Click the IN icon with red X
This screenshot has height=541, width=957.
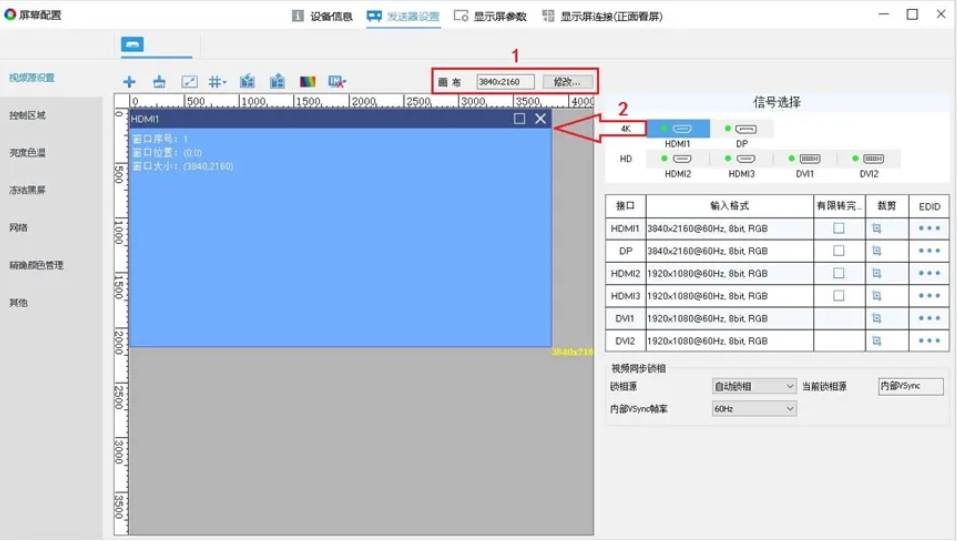click(x=337, y=82)
